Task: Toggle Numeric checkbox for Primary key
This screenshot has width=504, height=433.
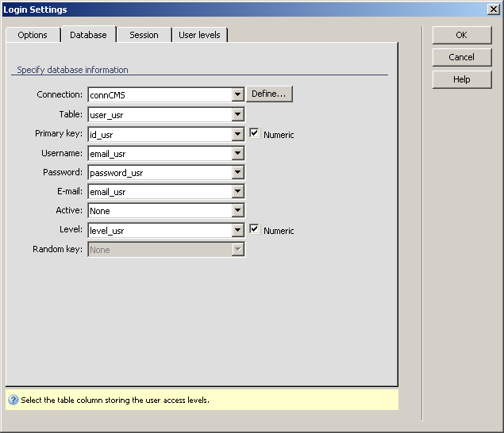Action: pyautogui.click(x=254, y=134)
